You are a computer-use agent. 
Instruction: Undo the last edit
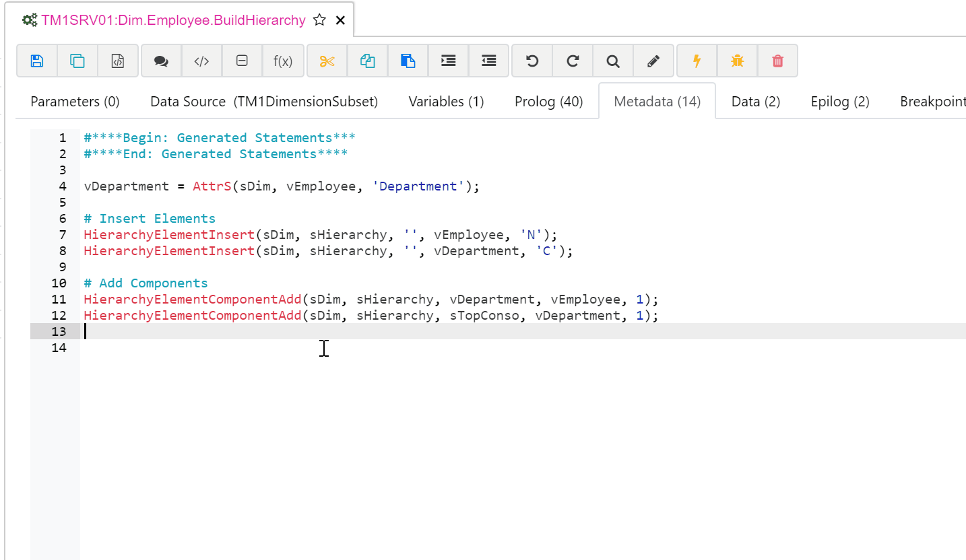(532, 61)
